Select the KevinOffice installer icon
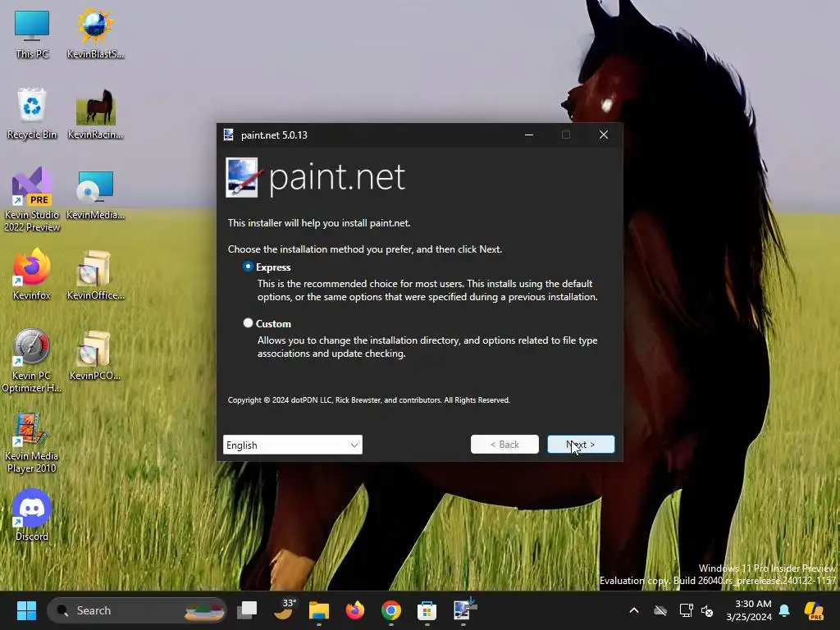This screenshot has width=840, height=630. (x=95, y=274)
